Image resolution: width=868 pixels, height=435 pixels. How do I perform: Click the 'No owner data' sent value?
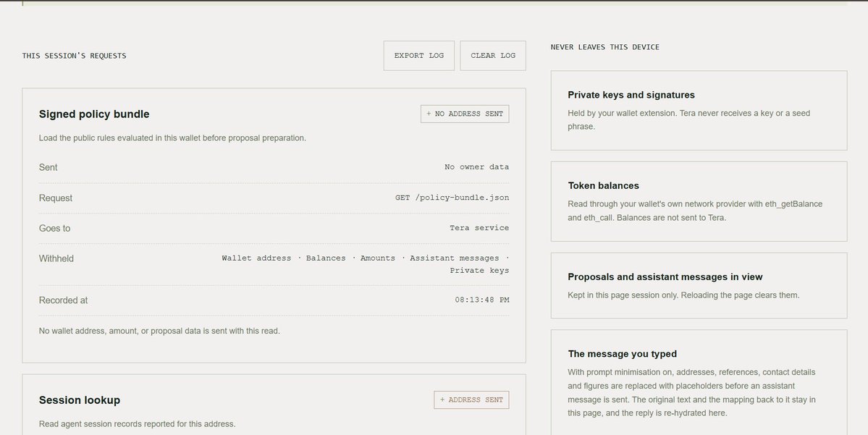476,167
